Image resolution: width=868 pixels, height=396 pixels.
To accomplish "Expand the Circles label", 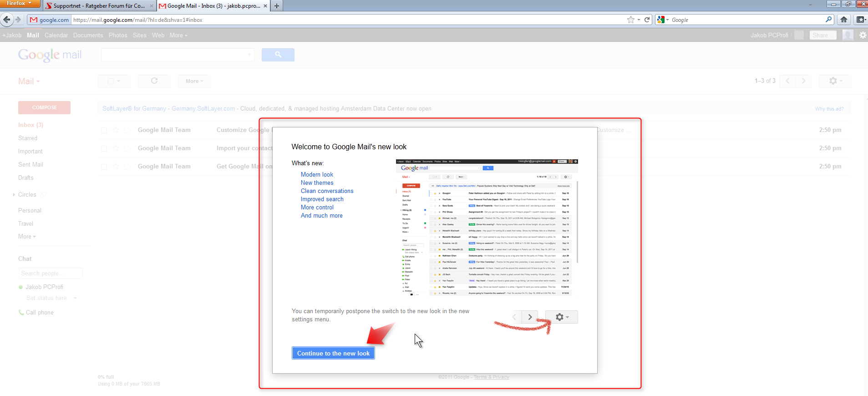I will pyautogui.click(x=14, y=194).
